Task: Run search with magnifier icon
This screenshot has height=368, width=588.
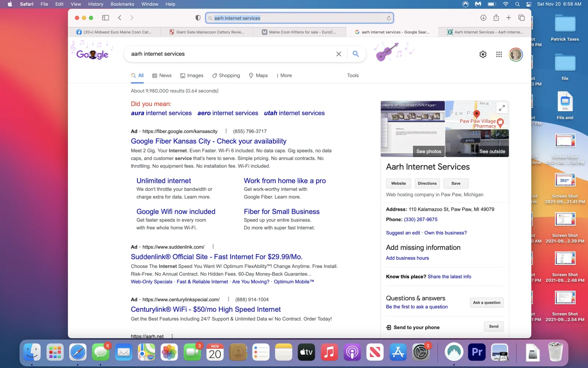Action: 356,54
